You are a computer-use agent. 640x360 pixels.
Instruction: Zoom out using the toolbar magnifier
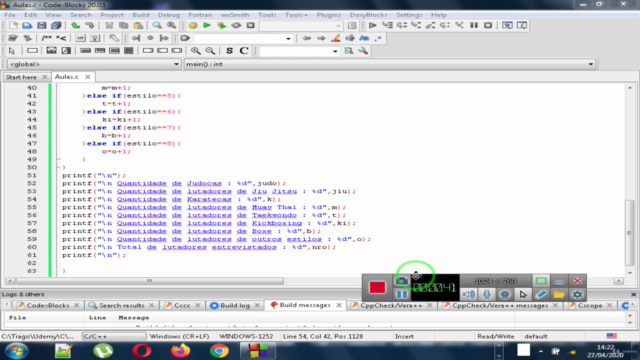pyautogui.click(x=210, y=51)
